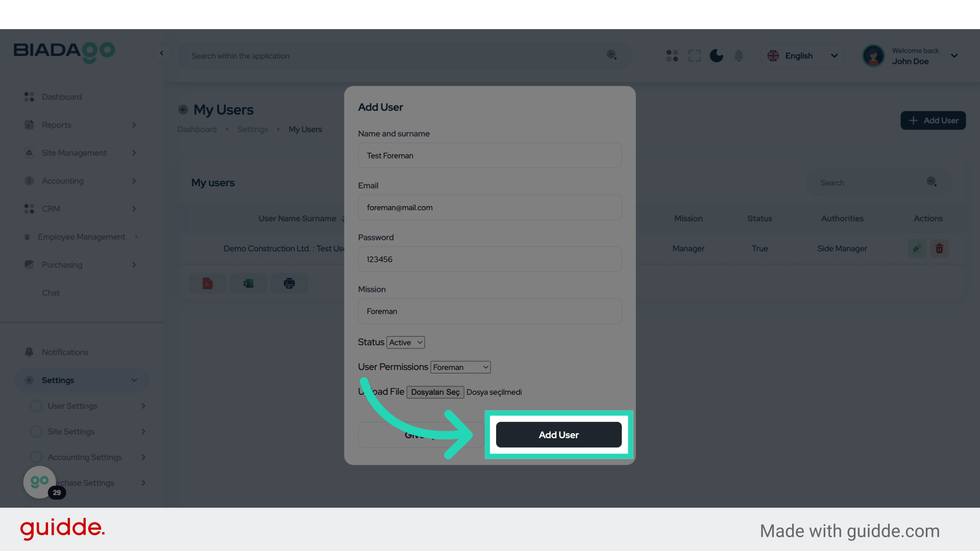Open notifications with the bell icon
The height and width of the screenshot is (551, 980).
[739, 56]
